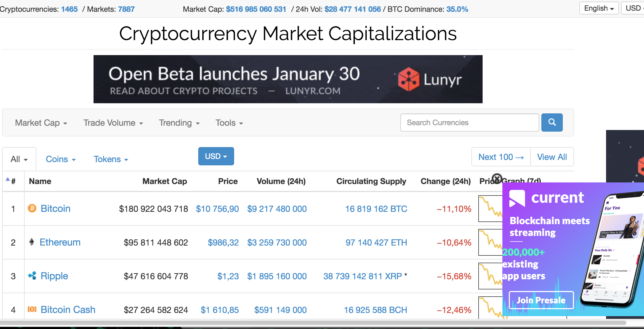Open the Market Cap dropdown menu
Screen dimensions: 644x329
click(x=41, y=123)
